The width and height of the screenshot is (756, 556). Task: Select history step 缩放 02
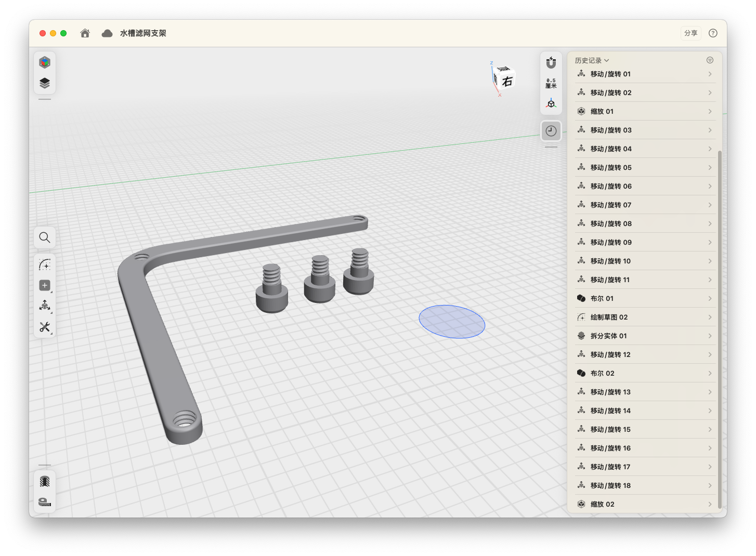click(x=645, y=504)
